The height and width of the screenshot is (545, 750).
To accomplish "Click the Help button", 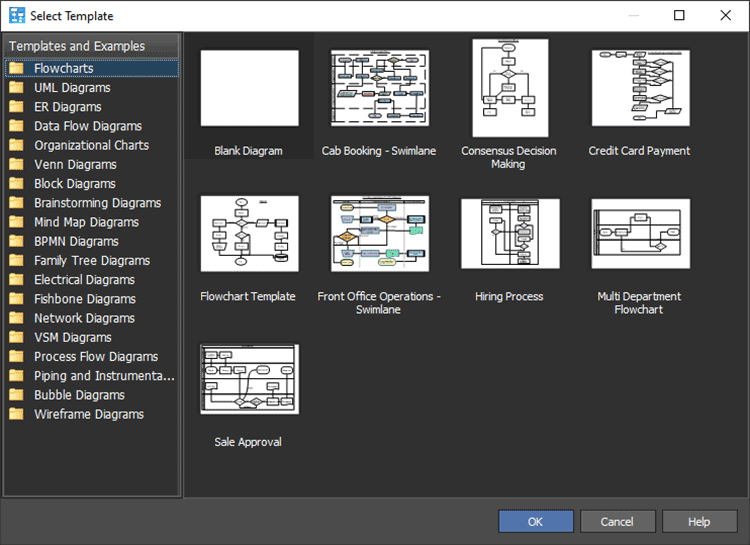I will [x=699, y=521].
